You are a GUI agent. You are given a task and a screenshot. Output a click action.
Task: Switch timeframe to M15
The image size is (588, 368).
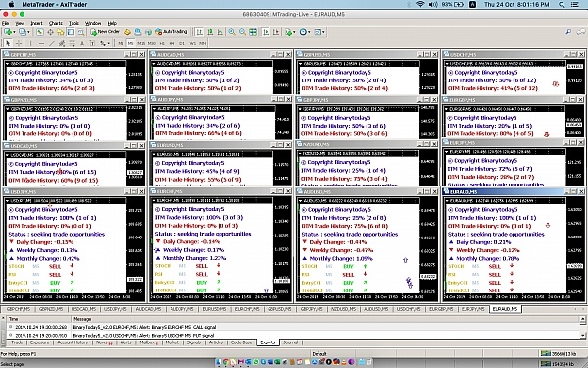click(x=141, y=43)
